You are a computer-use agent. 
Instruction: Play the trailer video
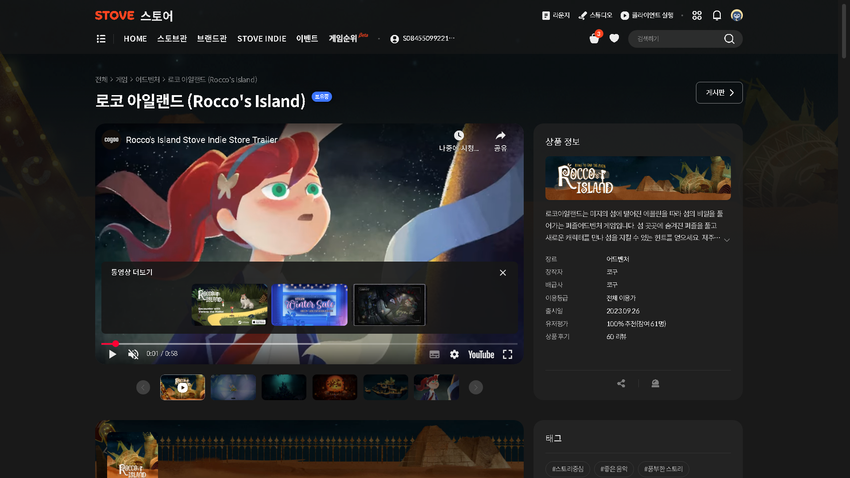click(x=112, y=354)
